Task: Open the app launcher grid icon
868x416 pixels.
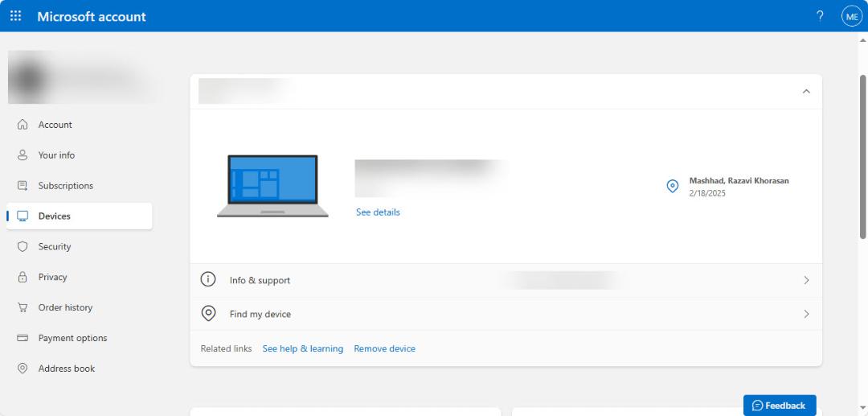Action: click(x=15, y=16)
